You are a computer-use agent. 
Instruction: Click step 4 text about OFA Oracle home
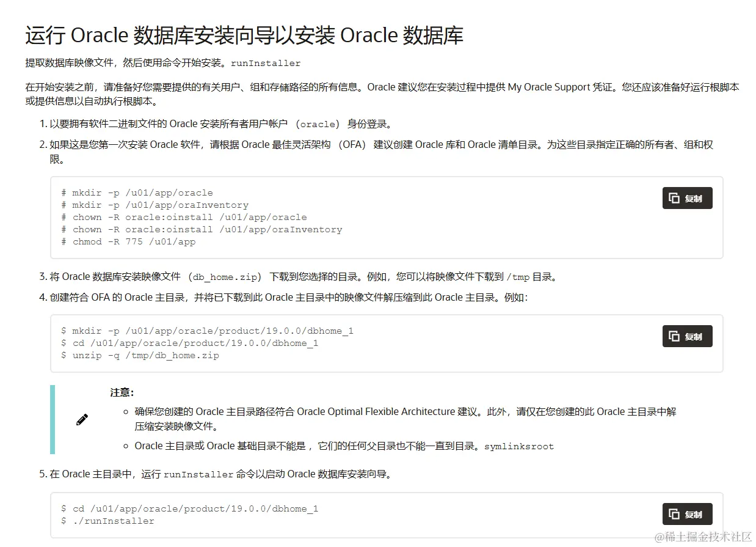[x=288, y=297]
